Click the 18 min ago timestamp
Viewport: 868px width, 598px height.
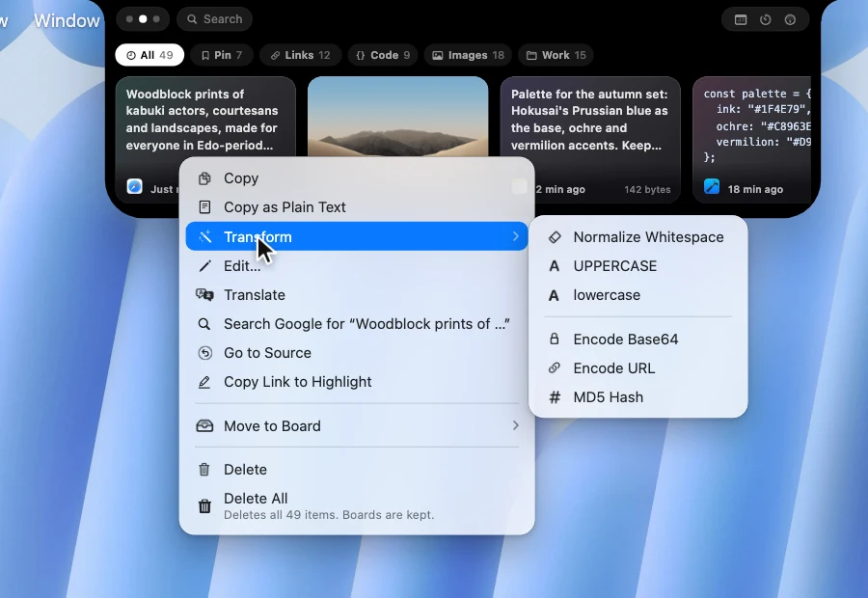755,189
